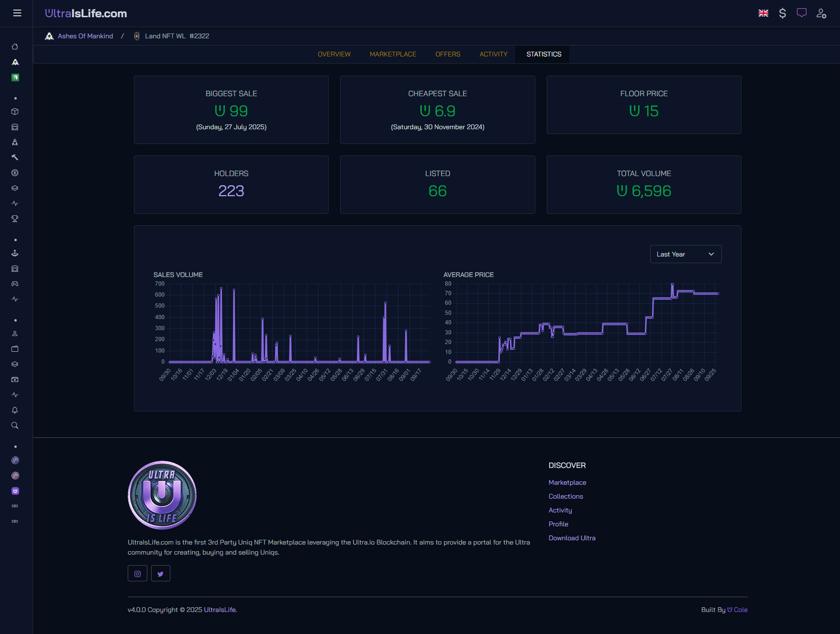Screen dimensions: 840x634
Task: Open the wallet icon in the sidebar
Action: click(x=15, y=349)
